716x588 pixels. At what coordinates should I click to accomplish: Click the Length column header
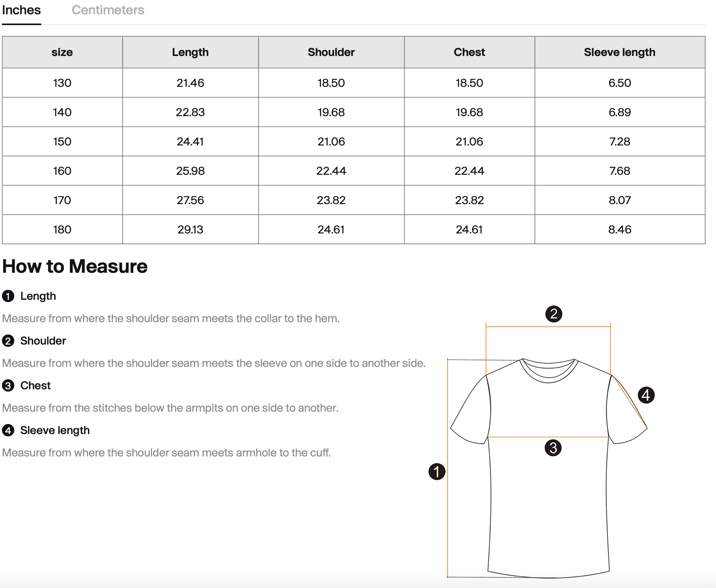(x=191, y=52)
